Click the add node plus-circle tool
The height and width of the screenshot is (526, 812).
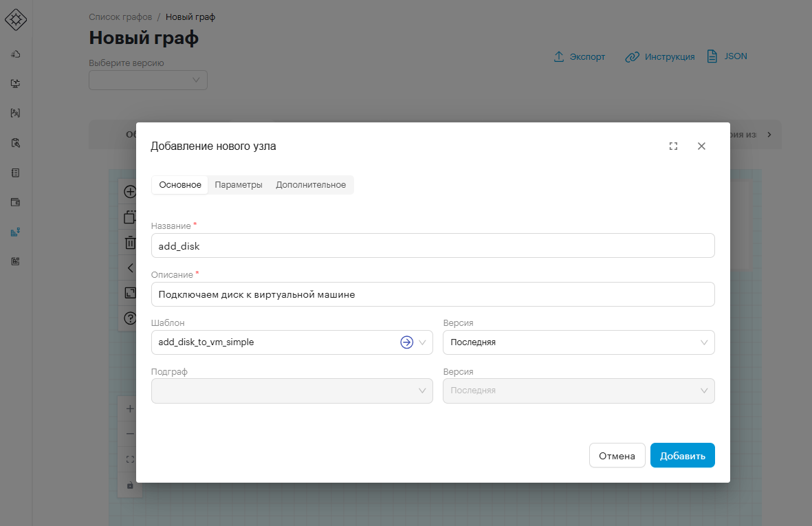pyautogui.click(x=130, y=192)
